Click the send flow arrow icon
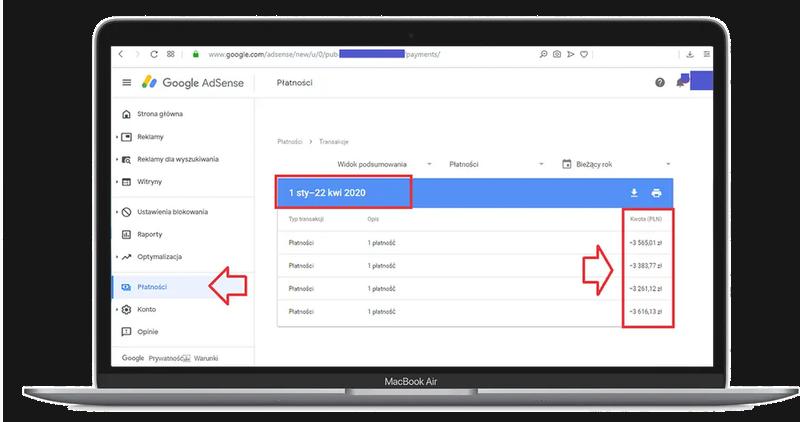Viewport: 800px width, 422px height. point(570,54)
